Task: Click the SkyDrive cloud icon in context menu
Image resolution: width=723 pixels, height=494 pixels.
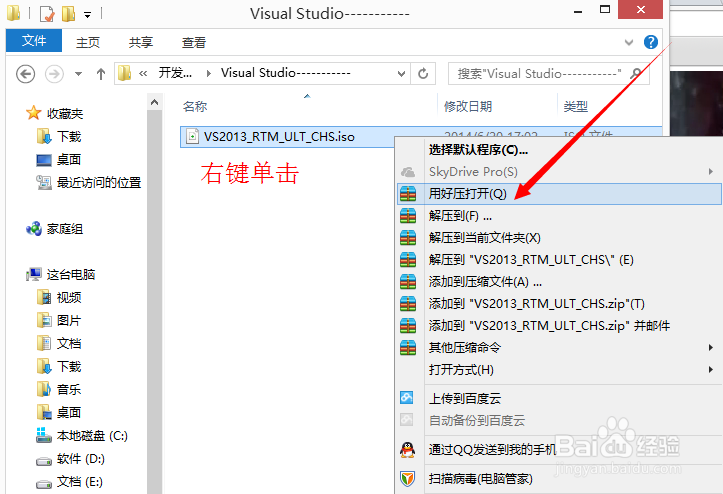Action: pos(408,172)
